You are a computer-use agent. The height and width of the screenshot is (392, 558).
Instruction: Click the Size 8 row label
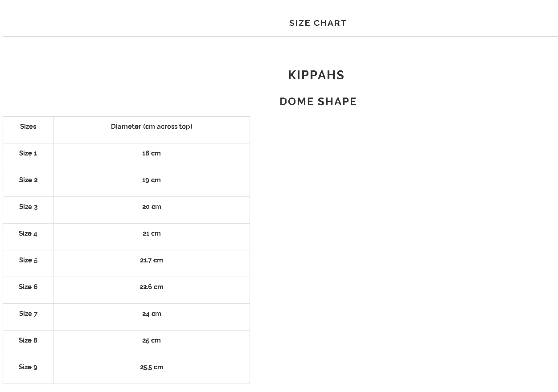tap(28, 340)
